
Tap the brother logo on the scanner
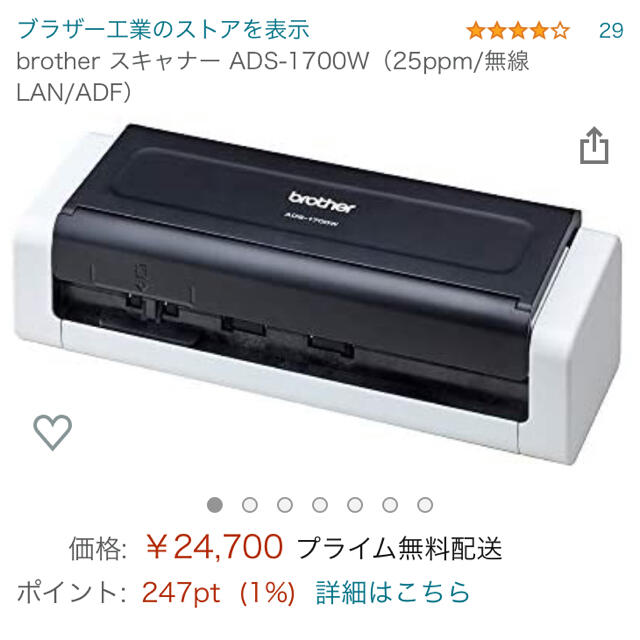(322, 202)
